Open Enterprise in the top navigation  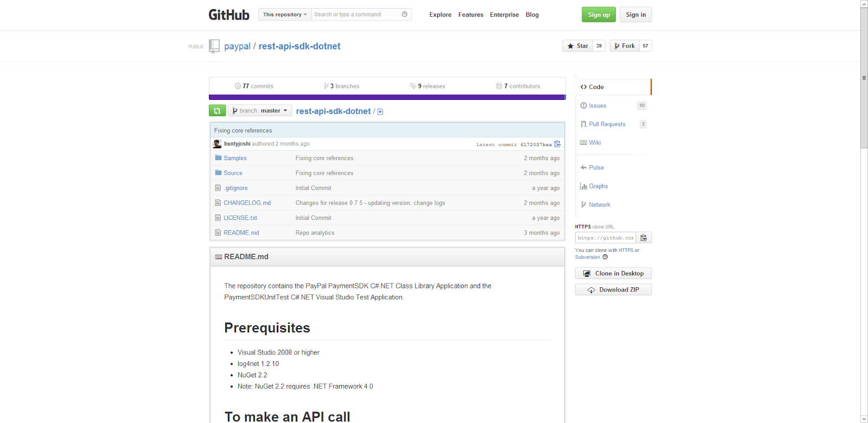coord(505,15)
